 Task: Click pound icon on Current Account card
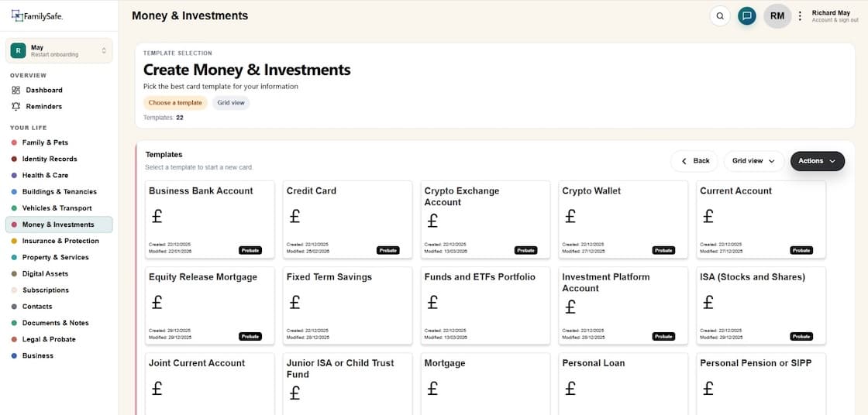[708, 216]
